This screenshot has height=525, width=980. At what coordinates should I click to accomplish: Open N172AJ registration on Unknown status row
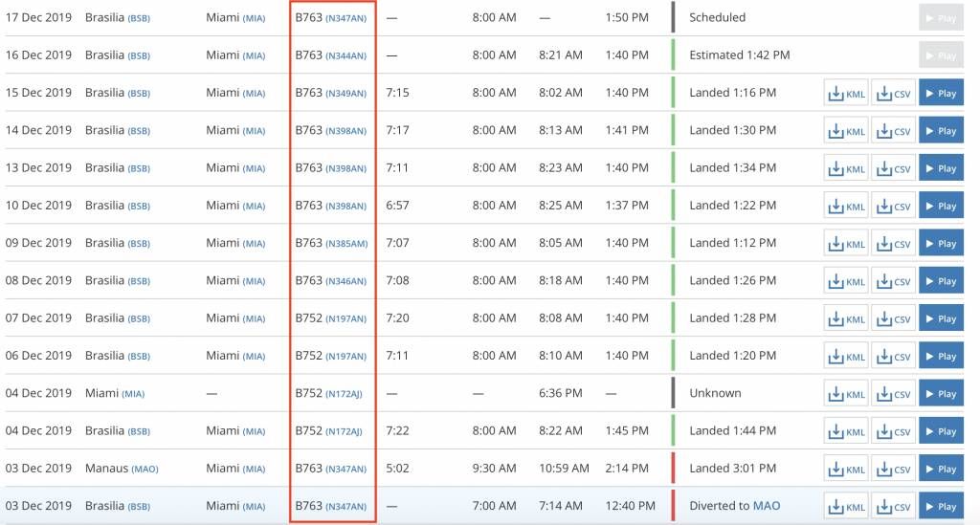point(344,394)
